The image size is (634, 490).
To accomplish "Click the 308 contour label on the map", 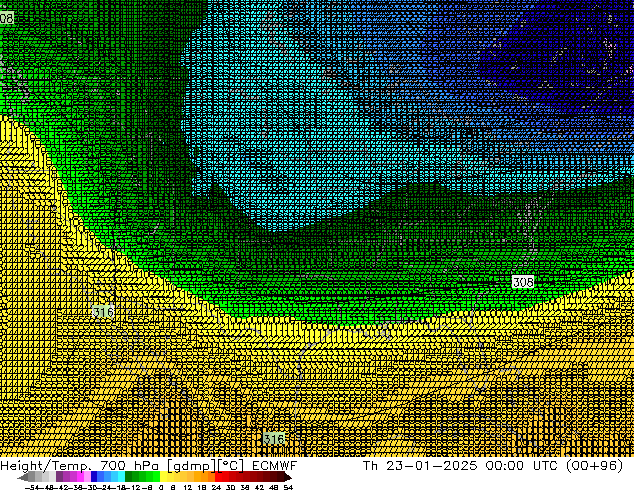I will click(523, 282).
